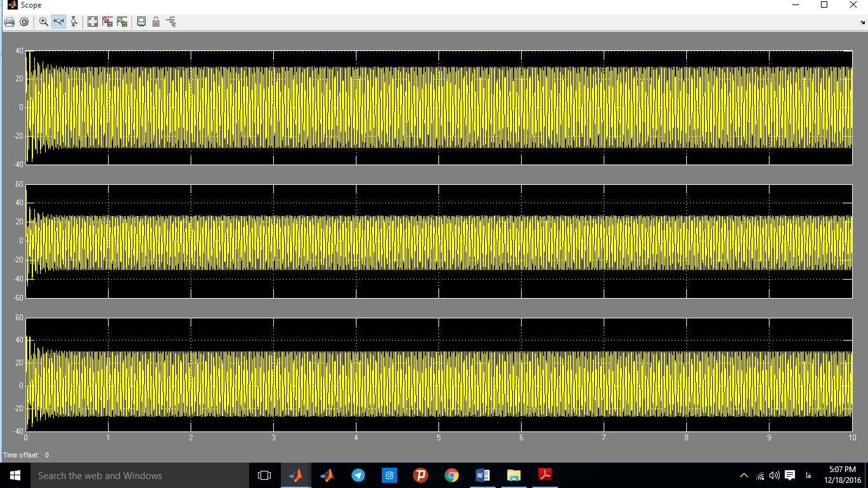Save current axes settings icon
Screen dimensions: 868x488
click(x=107, y=22)
